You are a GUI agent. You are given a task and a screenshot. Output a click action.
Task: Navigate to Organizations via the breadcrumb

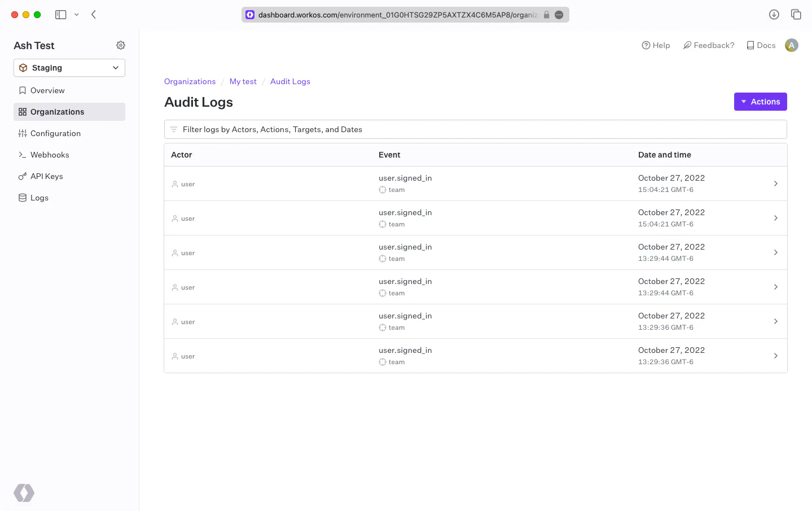(190, 81)
